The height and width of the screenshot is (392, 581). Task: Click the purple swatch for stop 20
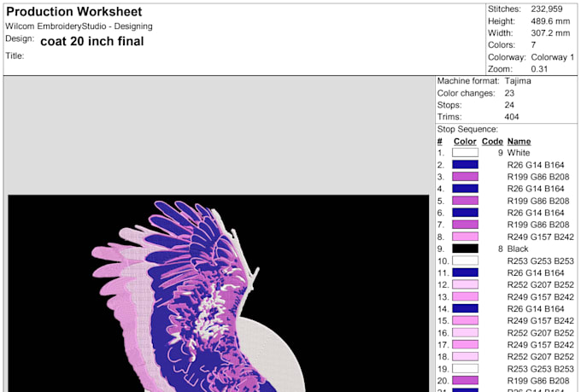[465, 381]
